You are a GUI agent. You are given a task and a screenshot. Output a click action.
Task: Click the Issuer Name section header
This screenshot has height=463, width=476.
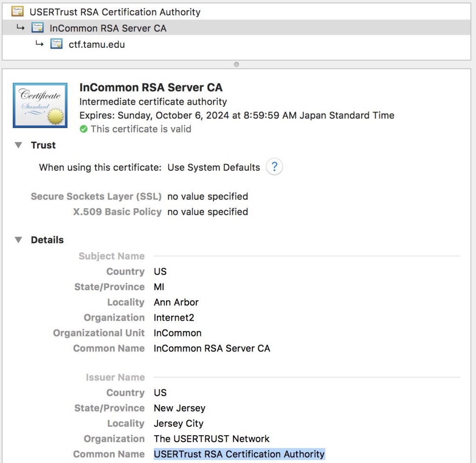click(115, 377)
